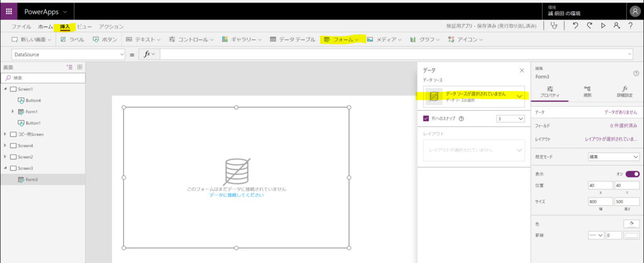Image resolution: width=644 pixels, height=263 pixels.
Task: Open the border style dropdown
Action: 596,235
